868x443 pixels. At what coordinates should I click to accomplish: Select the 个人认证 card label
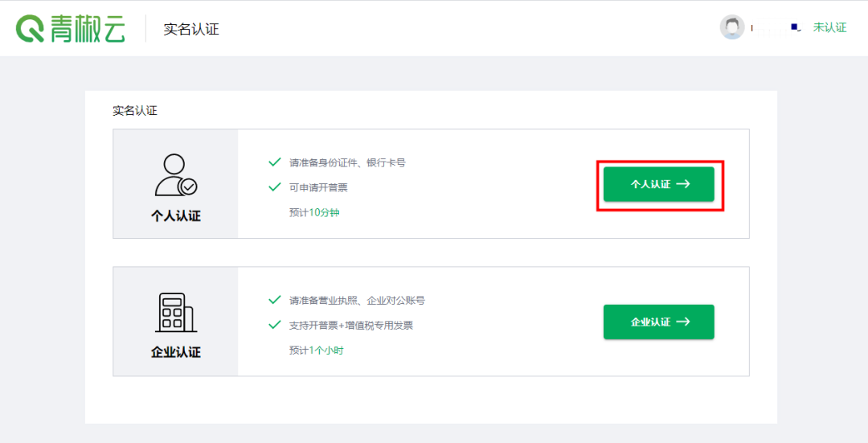click(176, 215)
